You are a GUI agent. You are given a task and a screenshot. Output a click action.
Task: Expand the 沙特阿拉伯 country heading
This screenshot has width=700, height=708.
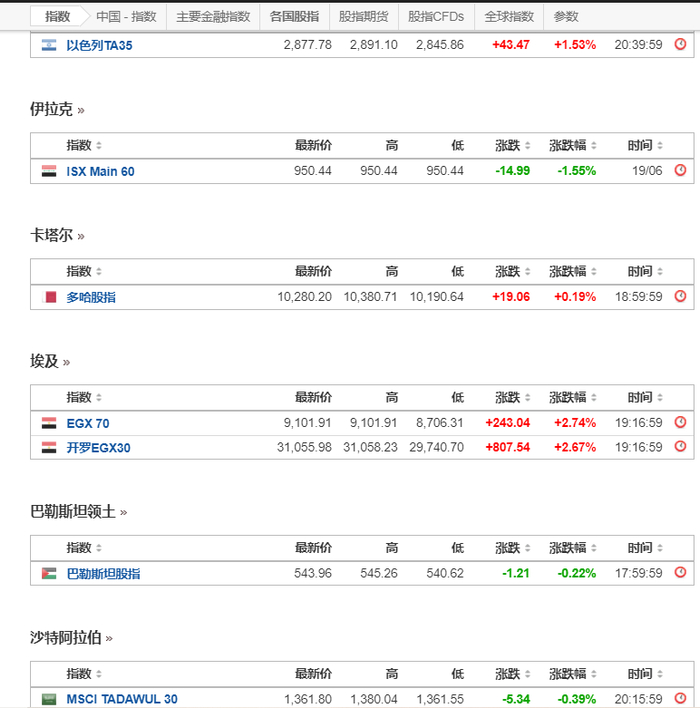tap(72, 637)
